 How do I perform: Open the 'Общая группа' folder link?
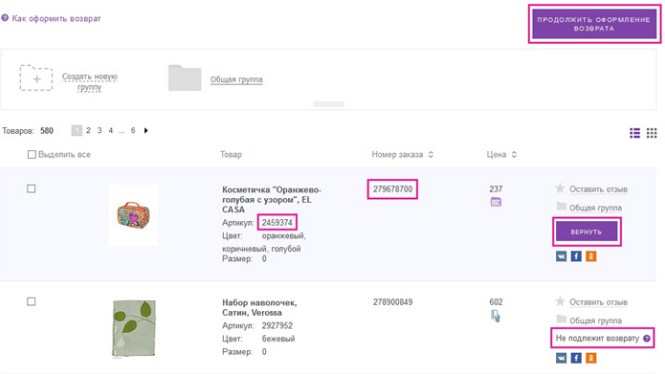pos(236,79)
